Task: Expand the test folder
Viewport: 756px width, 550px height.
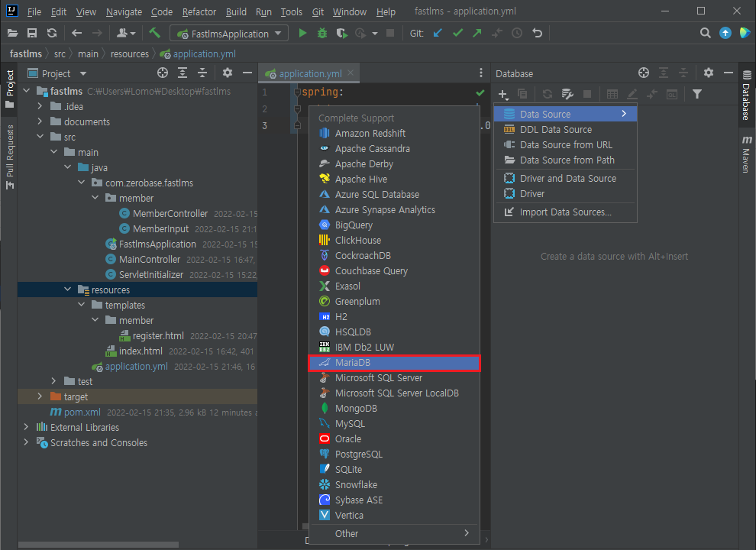Action: [53, 381]
